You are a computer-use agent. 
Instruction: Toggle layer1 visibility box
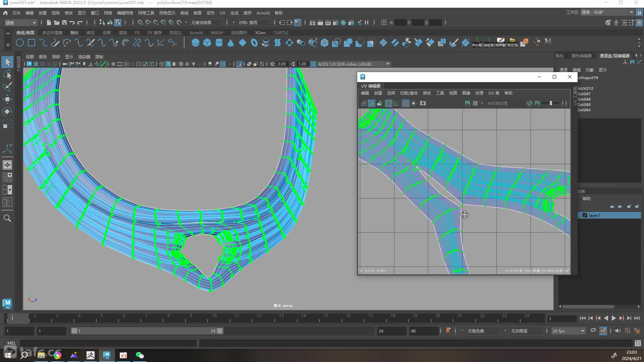[580, 216]
